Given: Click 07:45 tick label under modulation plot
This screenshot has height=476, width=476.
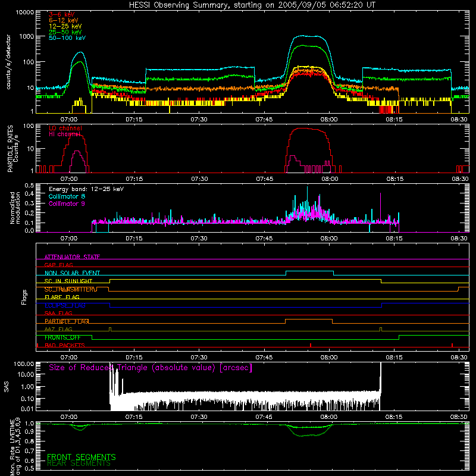Looking at the screenshot, I should point(264,239).
